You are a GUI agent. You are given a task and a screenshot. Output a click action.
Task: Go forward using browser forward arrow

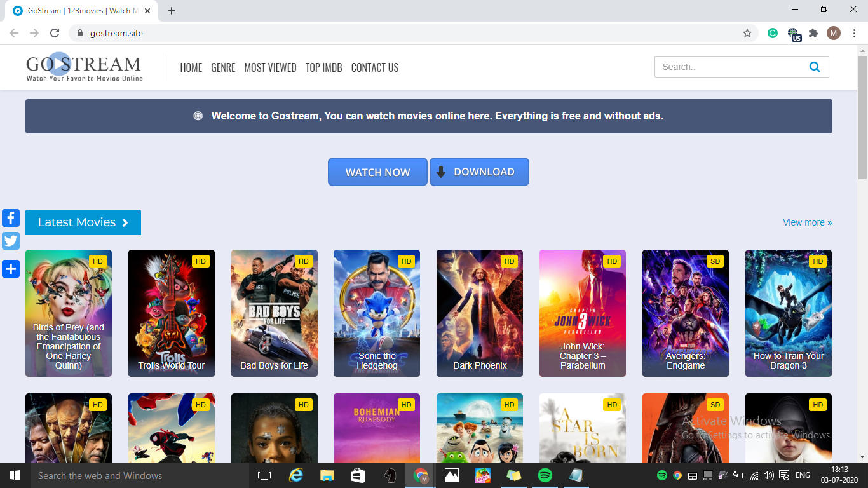click(34, 33)
